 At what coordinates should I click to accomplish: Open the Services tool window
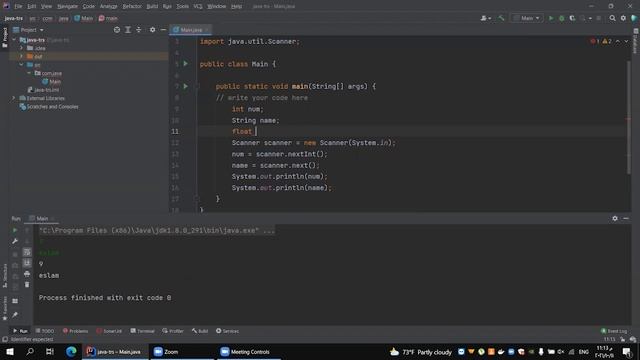tap(227, 331)
